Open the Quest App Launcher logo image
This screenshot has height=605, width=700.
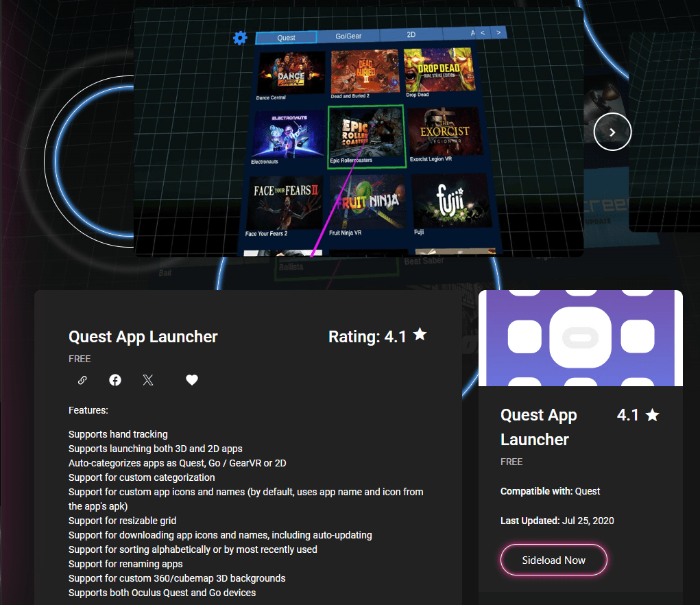pyautogui.click(x=580, y=338)
